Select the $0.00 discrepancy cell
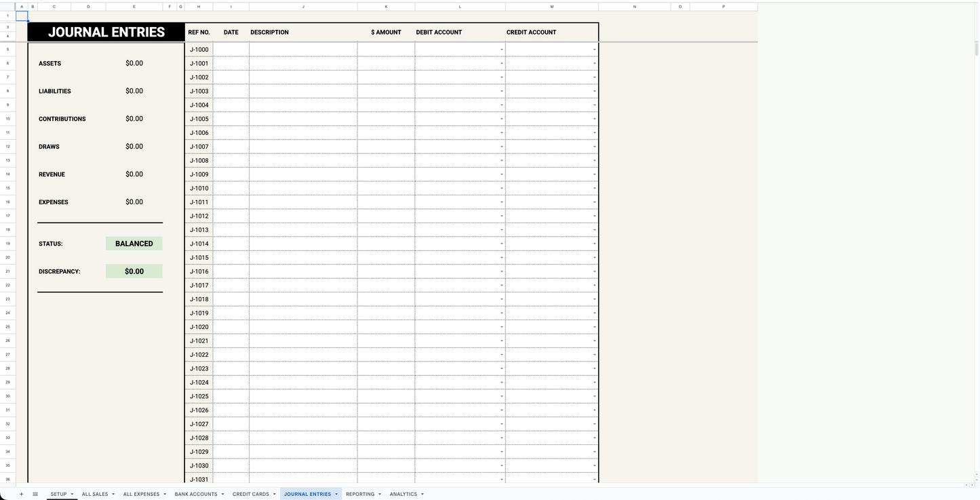This screenshot has height=500, width=980. click(x=134, y=271)
